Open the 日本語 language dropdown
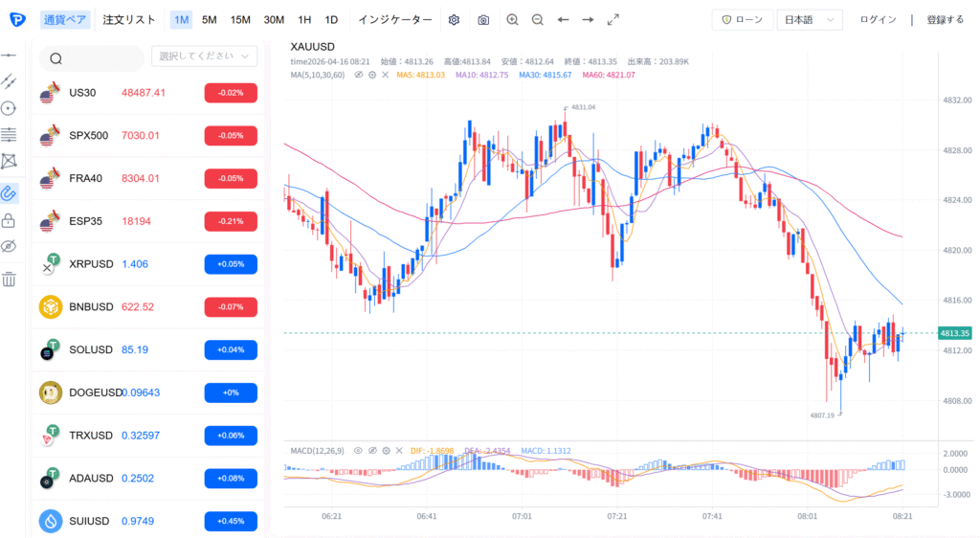 point(810,20)
